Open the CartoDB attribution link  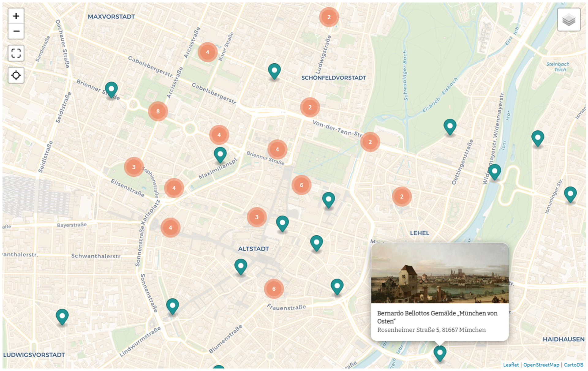pyautogui.click(x=573, y=365)
